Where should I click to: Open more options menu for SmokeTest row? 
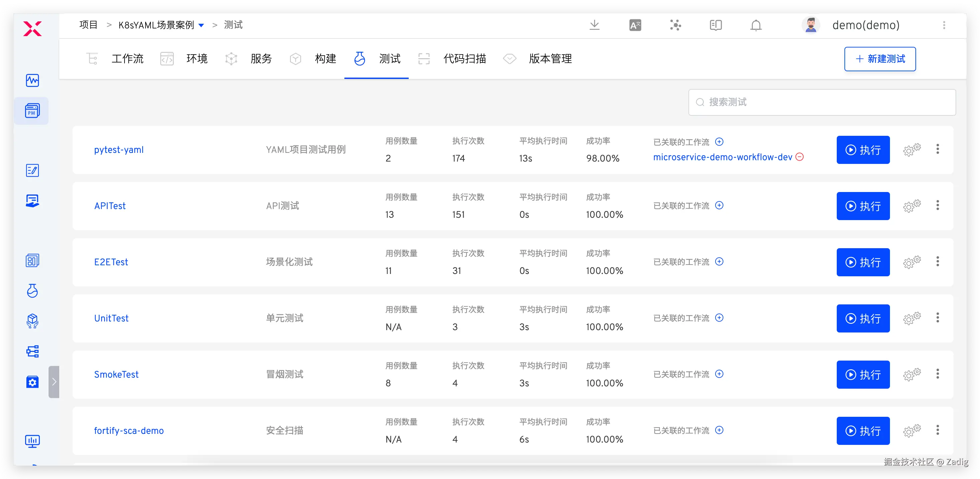pyautogui.click(x=937, y=374)
